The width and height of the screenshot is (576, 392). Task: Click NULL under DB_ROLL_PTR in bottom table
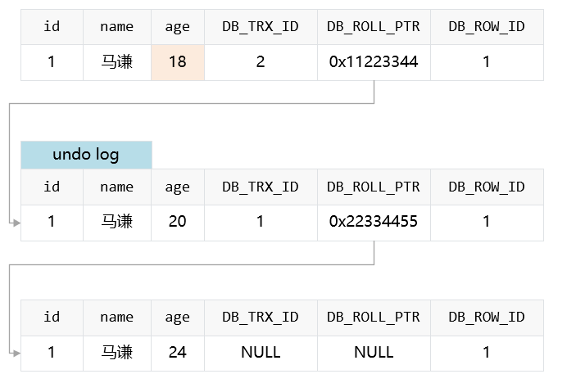[x=374, y=353]
